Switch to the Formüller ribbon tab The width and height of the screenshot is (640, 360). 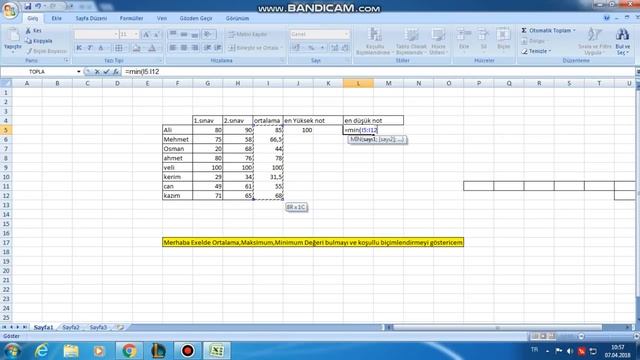click(x=131, y=18)
